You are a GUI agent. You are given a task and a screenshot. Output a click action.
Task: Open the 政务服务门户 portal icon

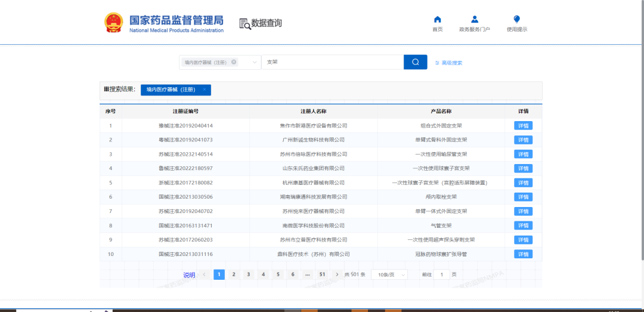[x=474, y=20]
